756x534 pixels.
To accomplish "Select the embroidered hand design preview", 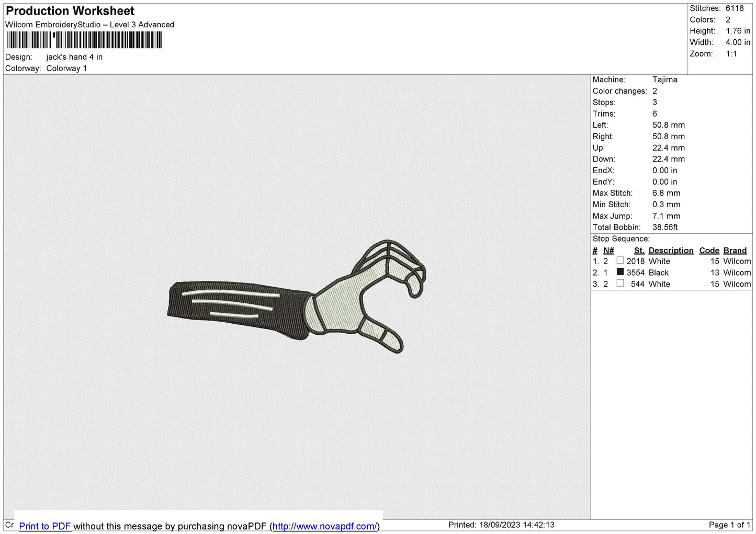I will coord(297,297).
